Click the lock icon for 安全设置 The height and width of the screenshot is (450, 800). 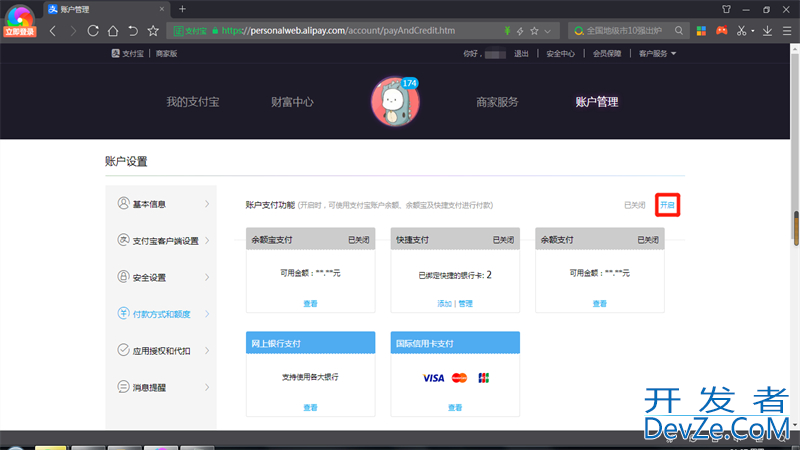[123, 277]
